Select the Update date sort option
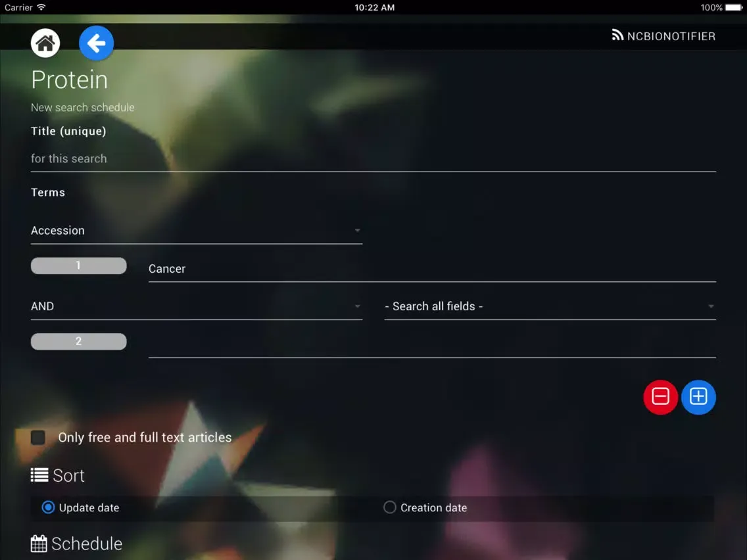This screenshot has width=747, height=560. tap(48, 507)
